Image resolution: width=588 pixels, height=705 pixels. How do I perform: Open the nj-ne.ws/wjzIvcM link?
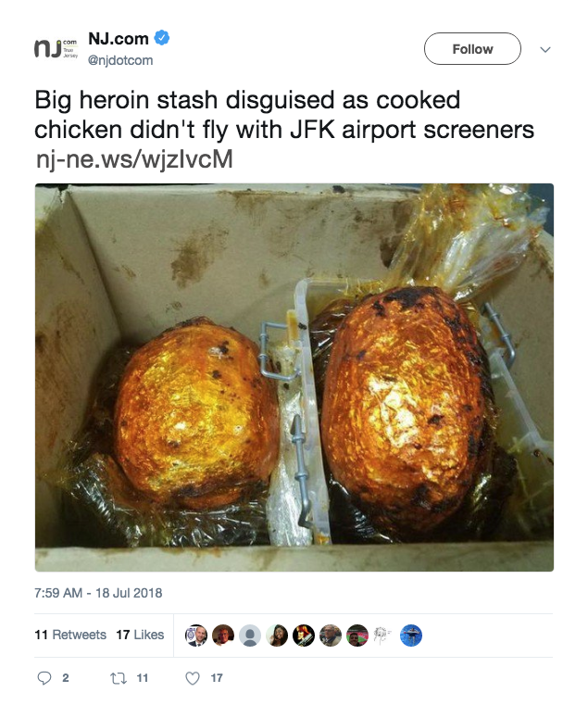click(x=134, y=159)
